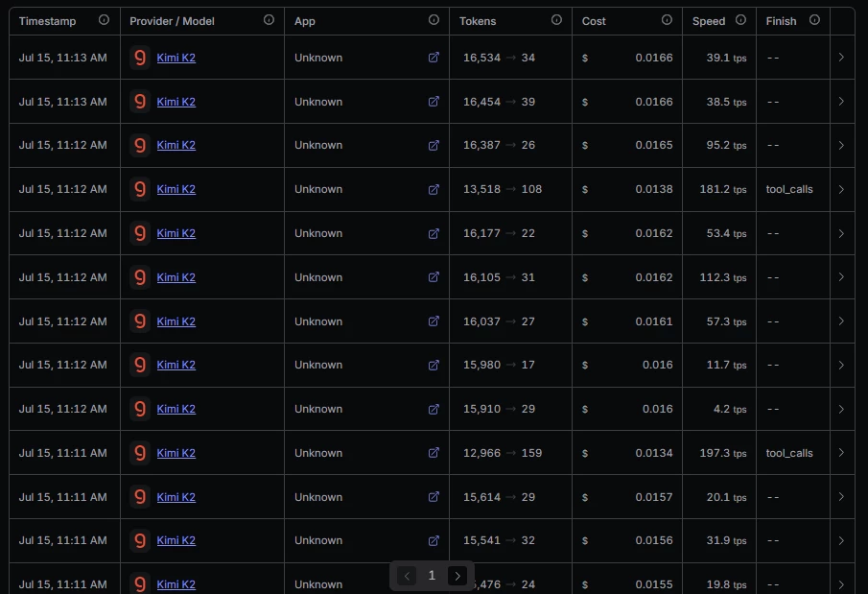Click the info icon beside Speed header

[740, 20]
